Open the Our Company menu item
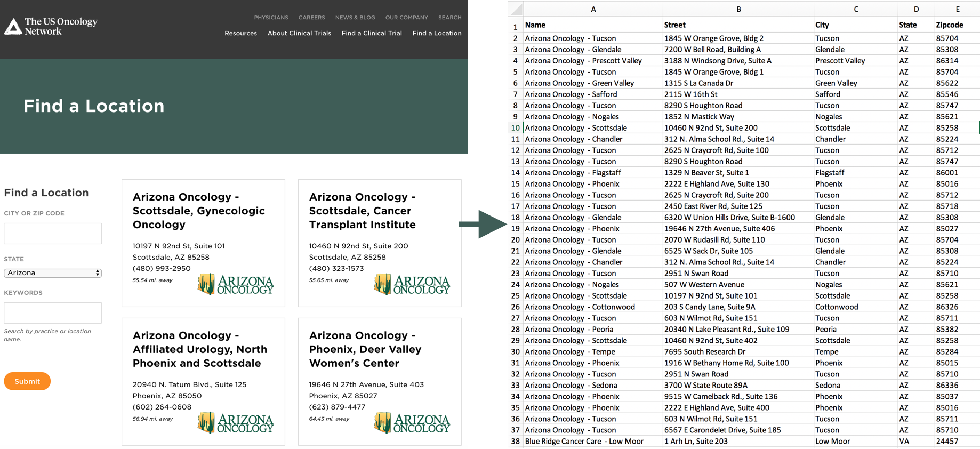 [407, 18]
